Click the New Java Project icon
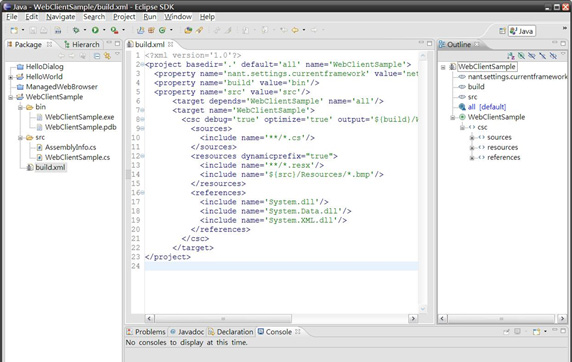Image resolution: width=572 pixels, height=362 pixels. 140,30
